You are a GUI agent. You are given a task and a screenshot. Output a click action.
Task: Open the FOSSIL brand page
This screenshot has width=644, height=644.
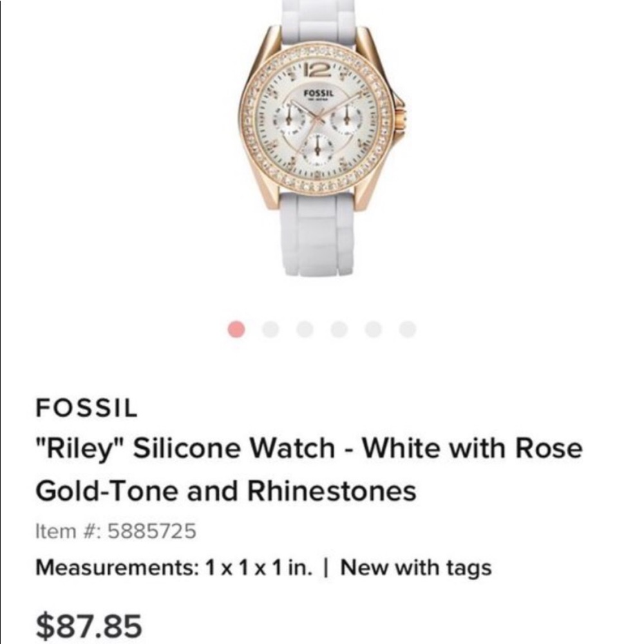[x=86, y=407]
